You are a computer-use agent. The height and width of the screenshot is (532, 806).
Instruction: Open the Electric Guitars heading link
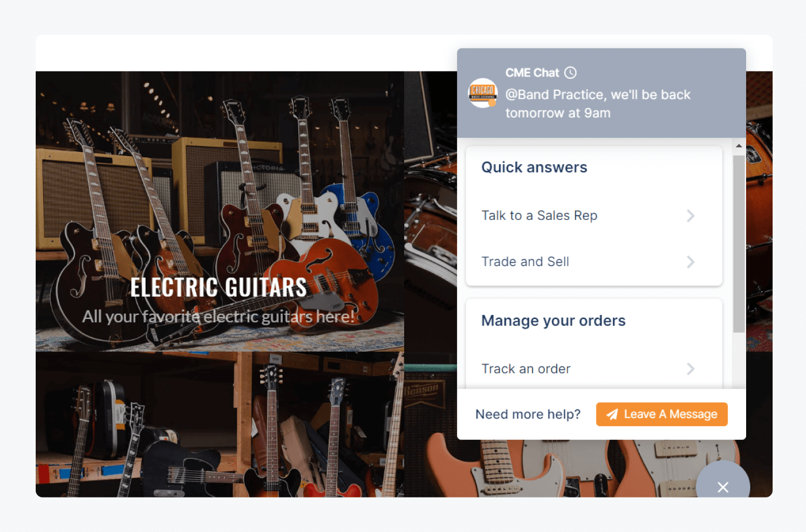pyautogui.click(x=218, y=287)
